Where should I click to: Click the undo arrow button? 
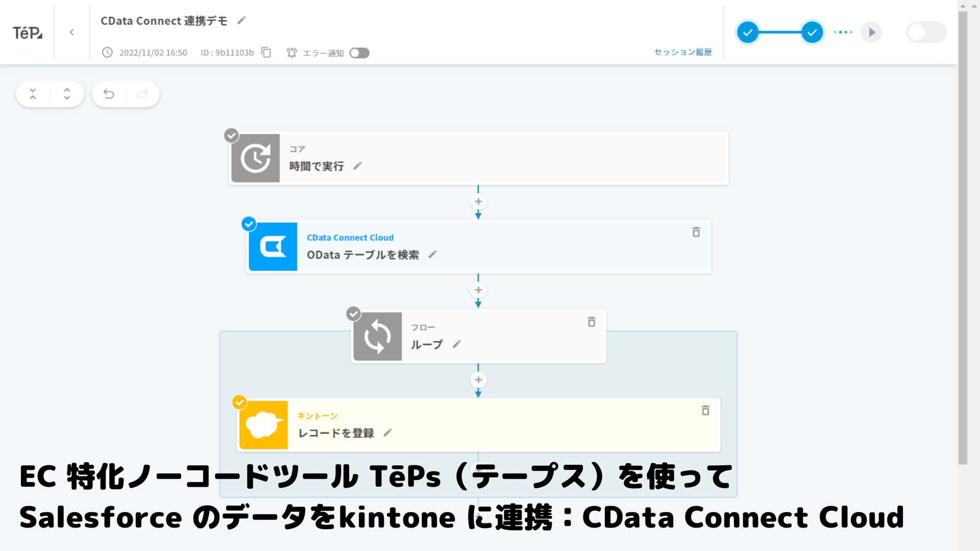(109, 94)
